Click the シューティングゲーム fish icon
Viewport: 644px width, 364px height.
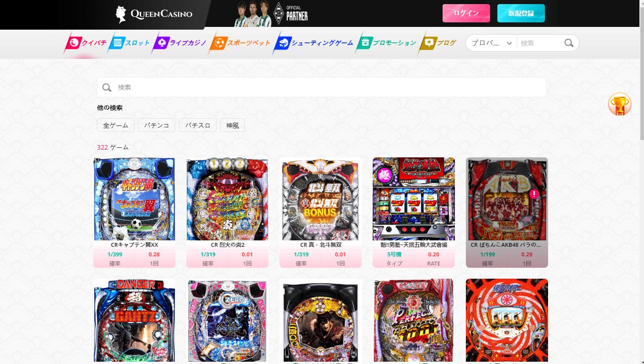(x=283, y=43)
